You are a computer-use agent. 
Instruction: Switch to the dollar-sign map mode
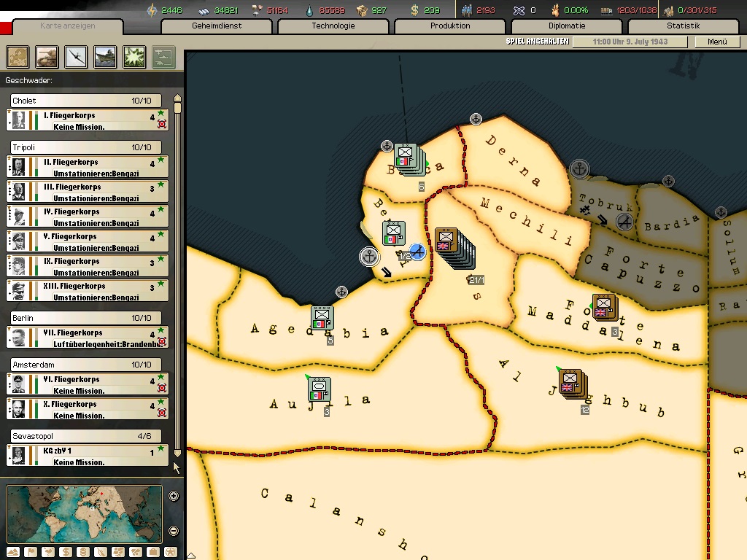66,552
